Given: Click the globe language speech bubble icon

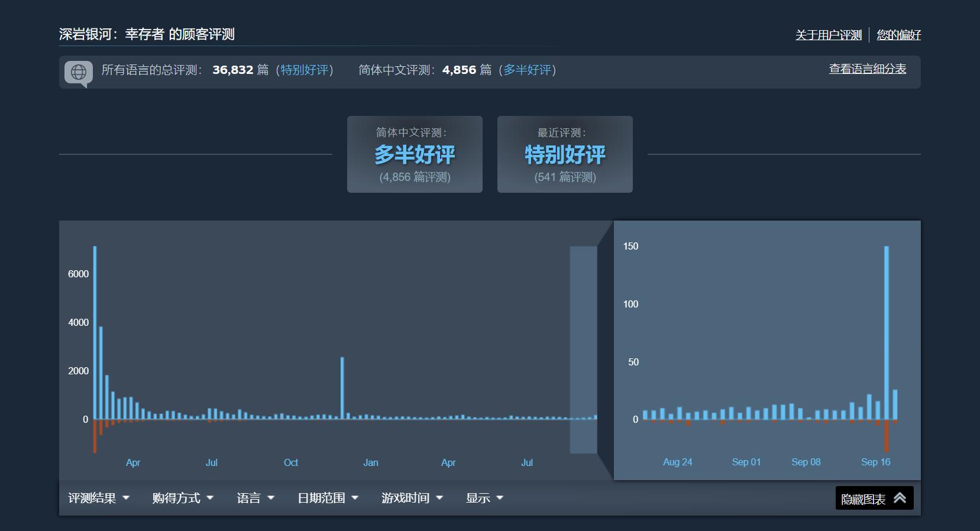Looking at the screenshot, I should coord(79,73).
